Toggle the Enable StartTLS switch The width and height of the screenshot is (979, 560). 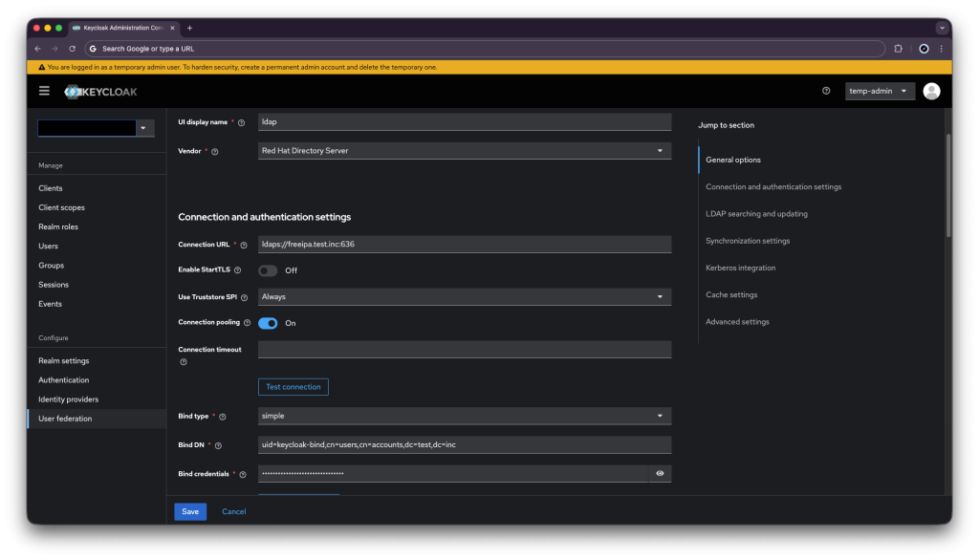click(x=268, y=270)
